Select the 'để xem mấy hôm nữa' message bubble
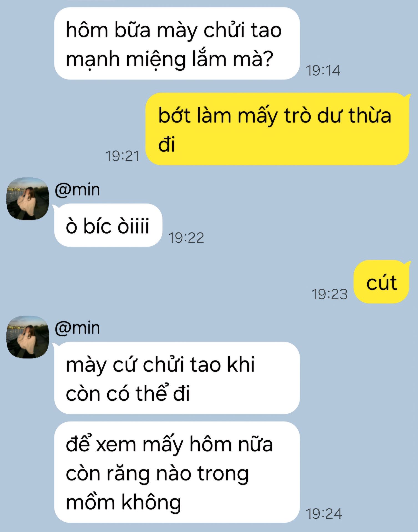 177,472
